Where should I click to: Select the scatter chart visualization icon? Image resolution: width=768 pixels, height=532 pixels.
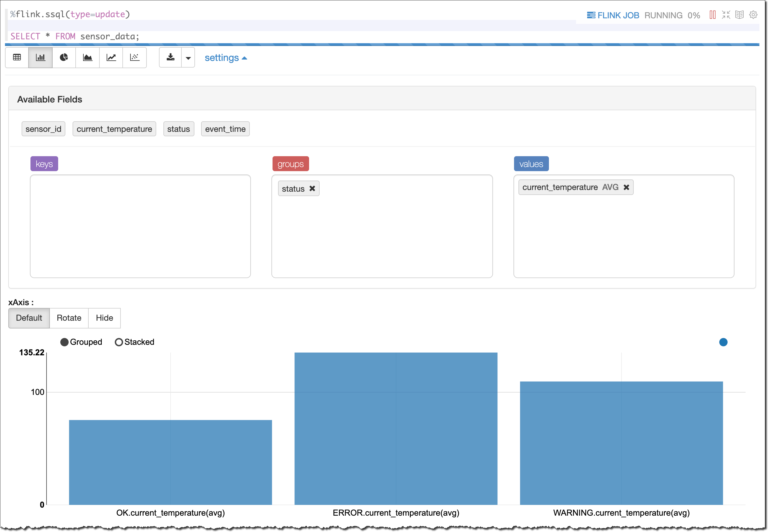[135, 58]
